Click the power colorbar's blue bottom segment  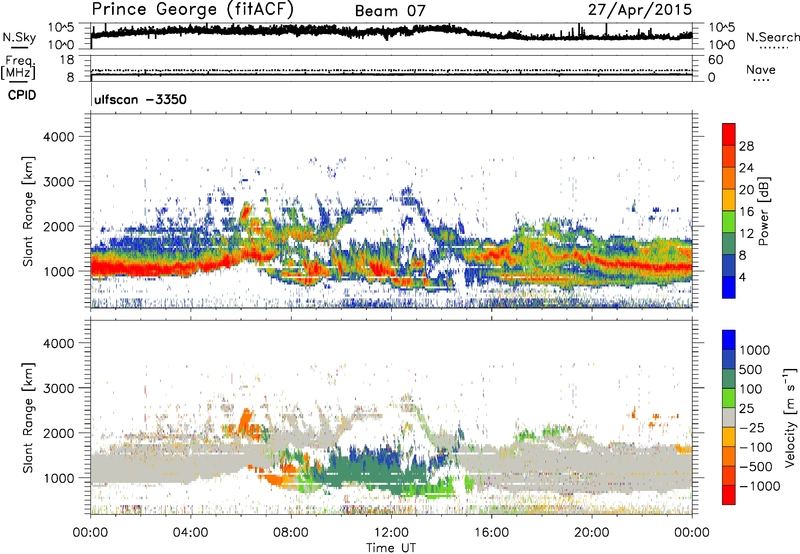[729, 287]
